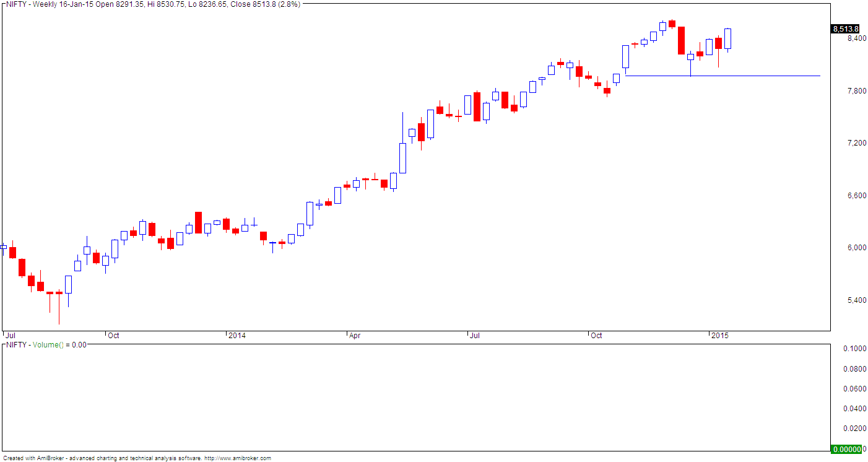Click the 5,400 price axis label

pyautogui.click(x=856, y=300)
